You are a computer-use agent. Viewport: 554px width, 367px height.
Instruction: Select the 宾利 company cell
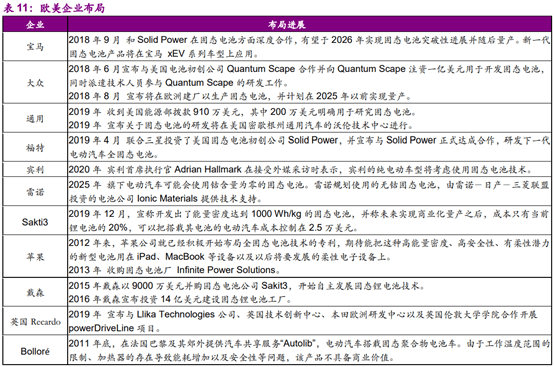35,170
